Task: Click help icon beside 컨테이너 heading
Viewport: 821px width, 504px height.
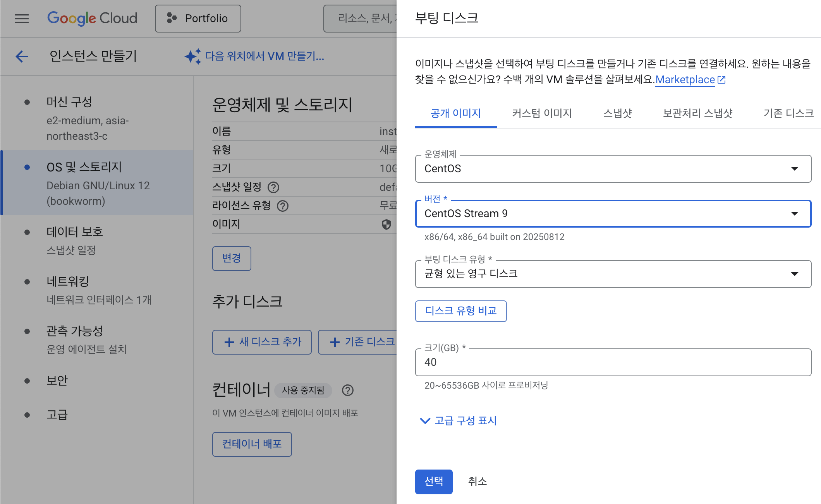Action: [x=347, y=390]
